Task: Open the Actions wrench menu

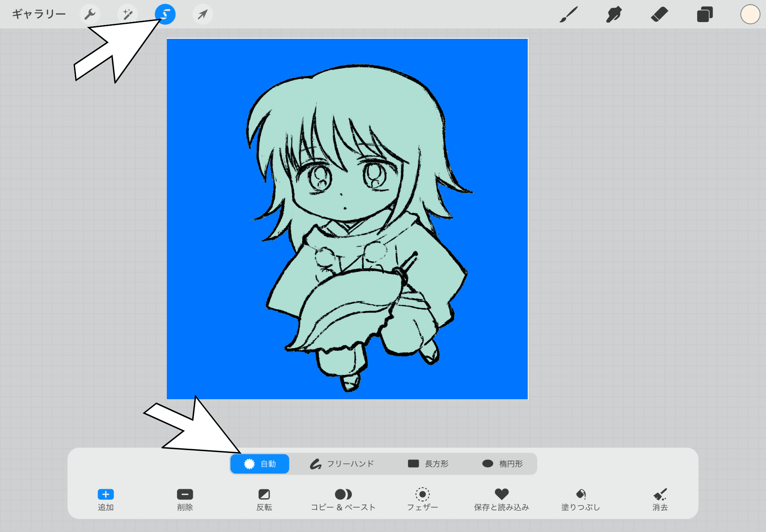Action: (x=90, y=15)
